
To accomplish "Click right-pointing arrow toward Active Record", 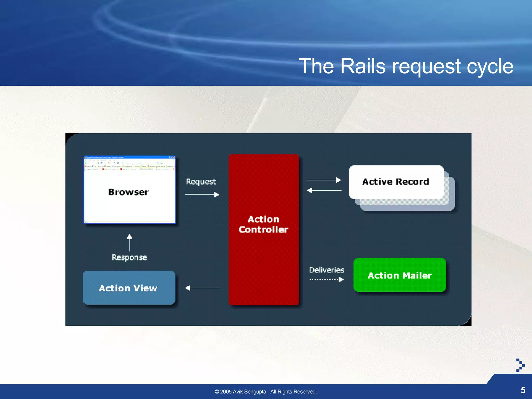I will coord(324,180).
